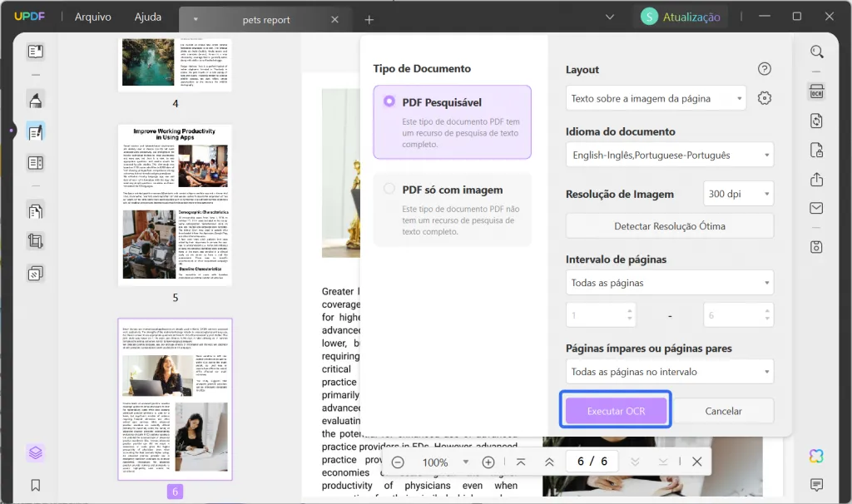Image resolution: width=852 pixels, height=504 pixels.
Task: Open the Comments chat panel icon
Action: [817, 484]
